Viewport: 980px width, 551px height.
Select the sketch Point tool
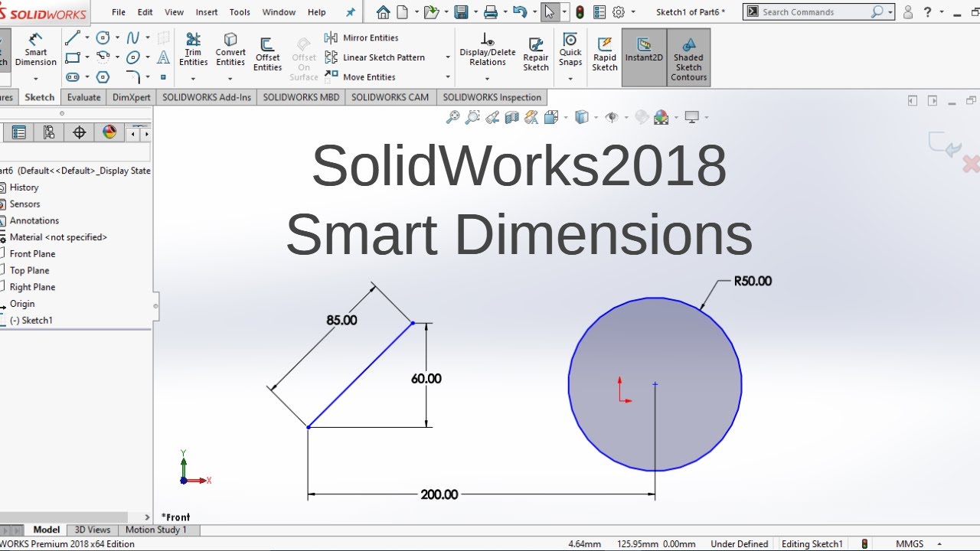point(163,77)
